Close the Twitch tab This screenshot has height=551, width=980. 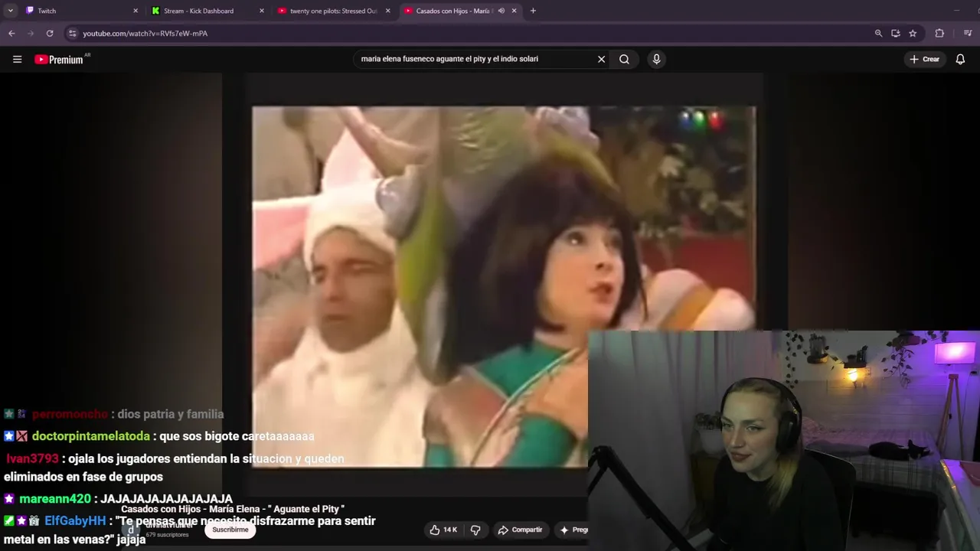point(136,11)
